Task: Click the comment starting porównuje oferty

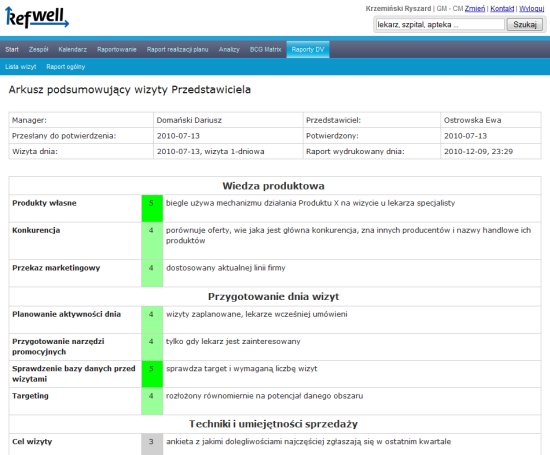Action: 348,235
